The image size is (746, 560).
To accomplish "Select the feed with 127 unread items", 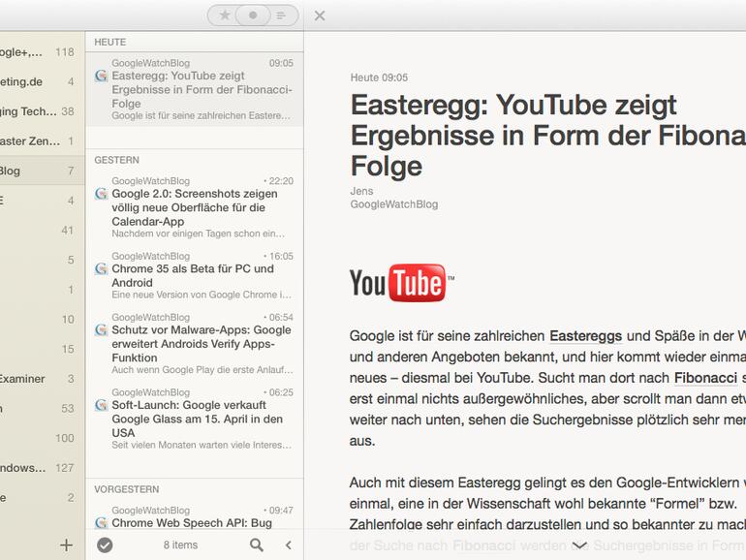I will coord(43,468).
